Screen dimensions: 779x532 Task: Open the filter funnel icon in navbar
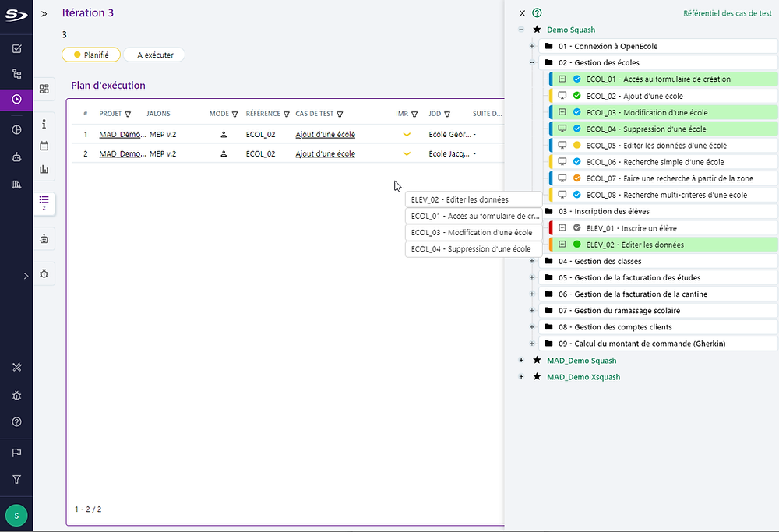pos(16,479)
